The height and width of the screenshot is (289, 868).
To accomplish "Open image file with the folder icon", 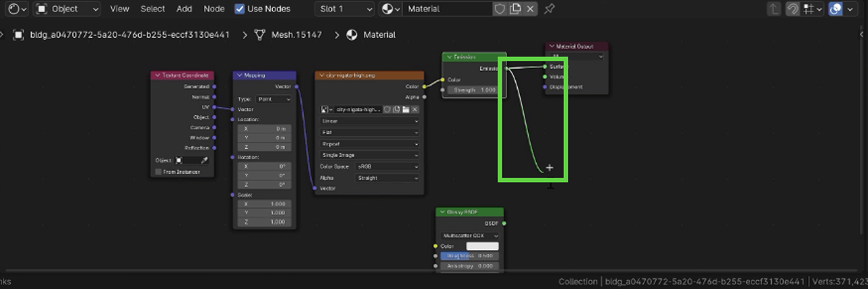I will coord(406,109).
